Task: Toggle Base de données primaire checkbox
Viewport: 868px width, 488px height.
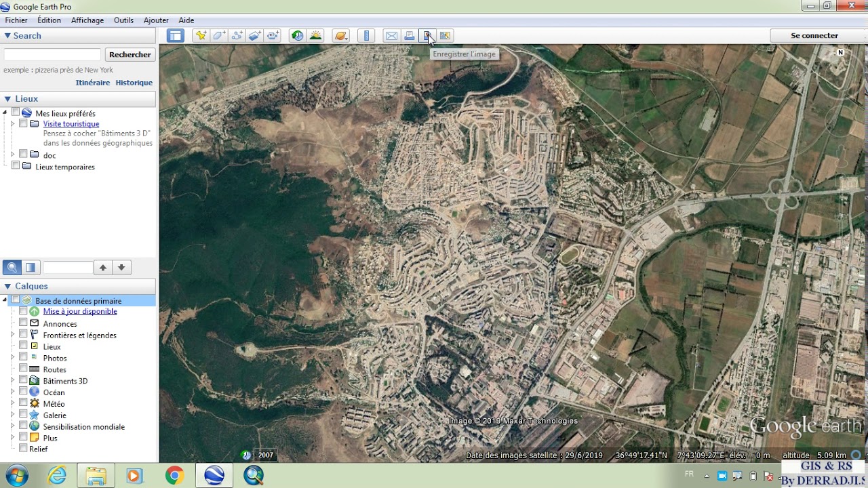Action: pyautogui.click(x=16, y=300)
